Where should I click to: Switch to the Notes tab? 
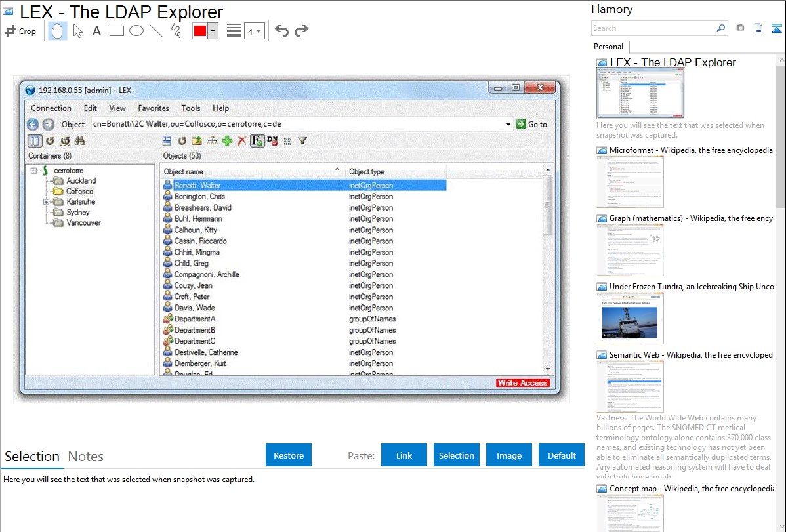coord(86,457)
